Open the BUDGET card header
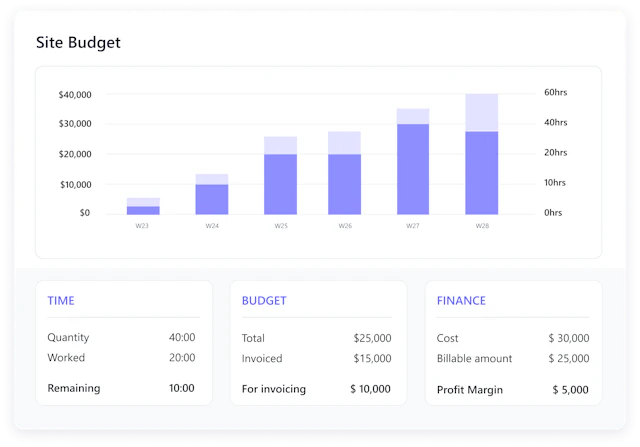 click(x=264, y=301)
